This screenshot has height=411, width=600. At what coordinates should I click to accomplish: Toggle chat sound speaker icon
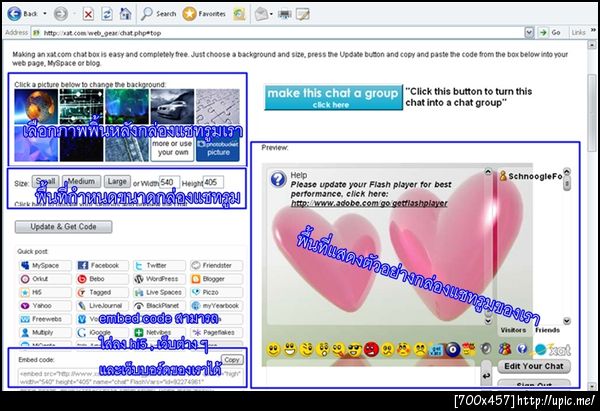[x=486, y=349]
